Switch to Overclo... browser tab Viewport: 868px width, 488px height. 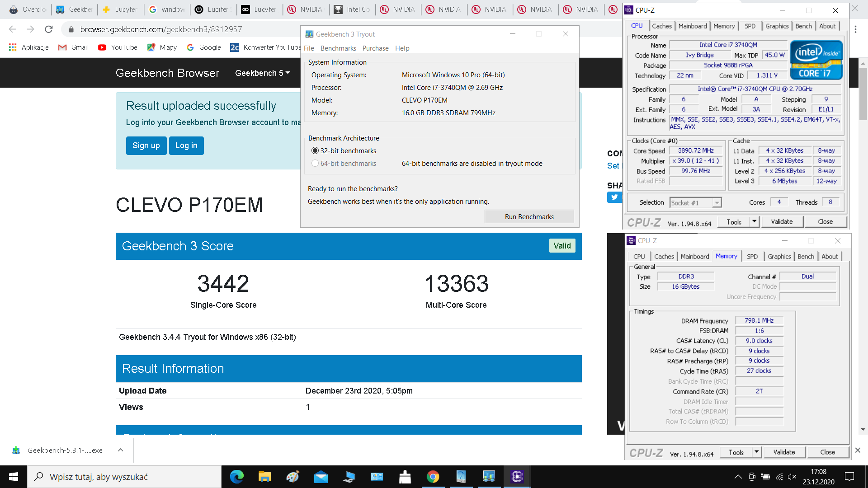click(27, 9)
